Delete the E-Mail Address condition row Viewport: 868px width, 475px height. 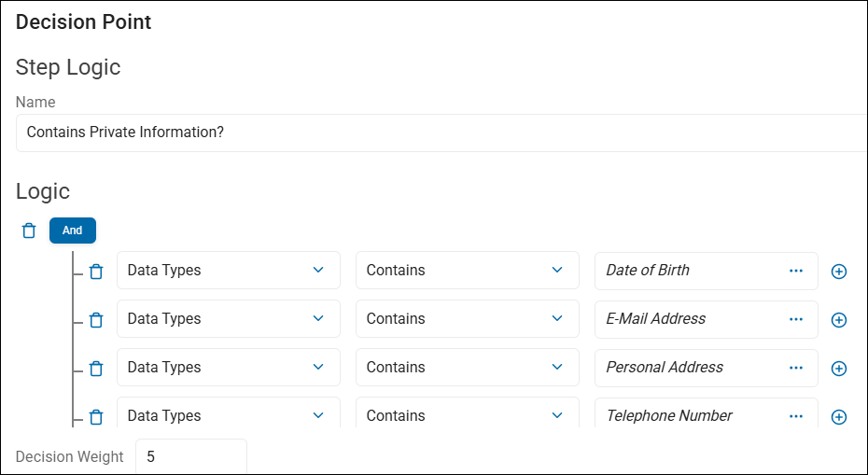(96, 320)
